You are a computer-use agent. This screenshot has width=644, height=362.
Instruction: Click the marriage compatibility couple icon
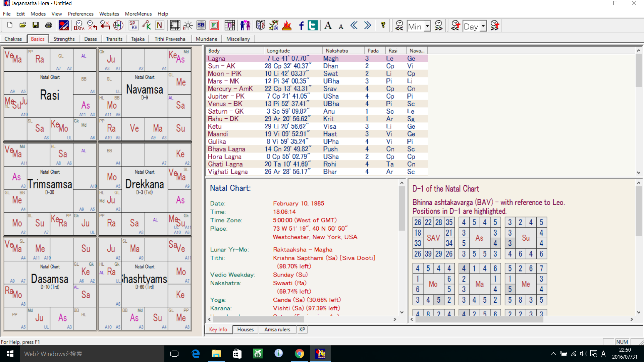(245, 25)
